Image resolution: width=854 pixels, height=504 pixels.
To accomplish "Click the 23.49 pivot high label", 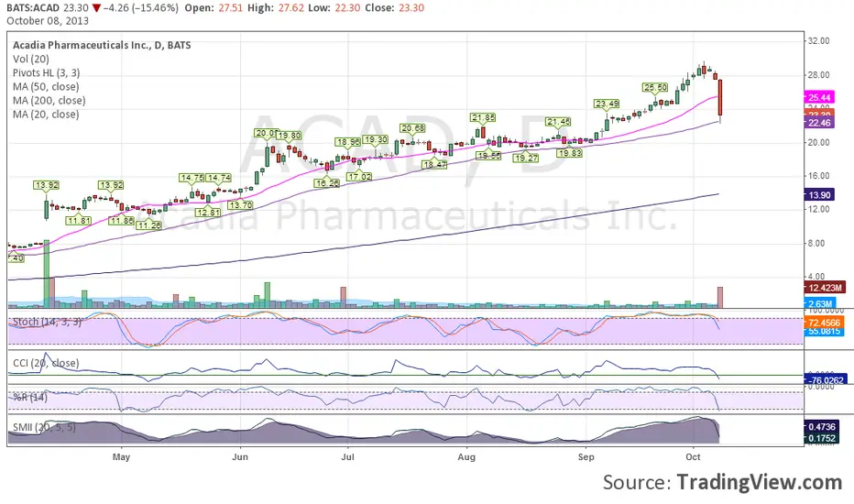I will 607,104.
